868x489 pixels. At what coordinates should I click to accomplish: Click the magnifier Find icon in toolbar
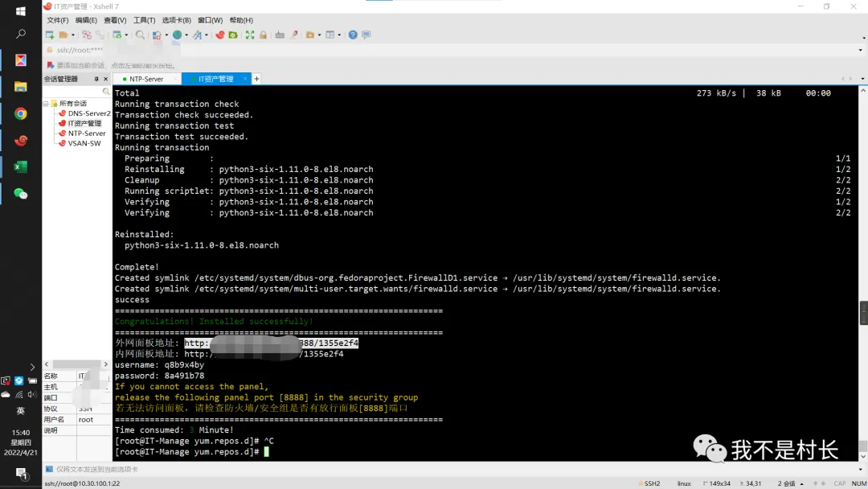pyautogui.click(x=140, y=35)
